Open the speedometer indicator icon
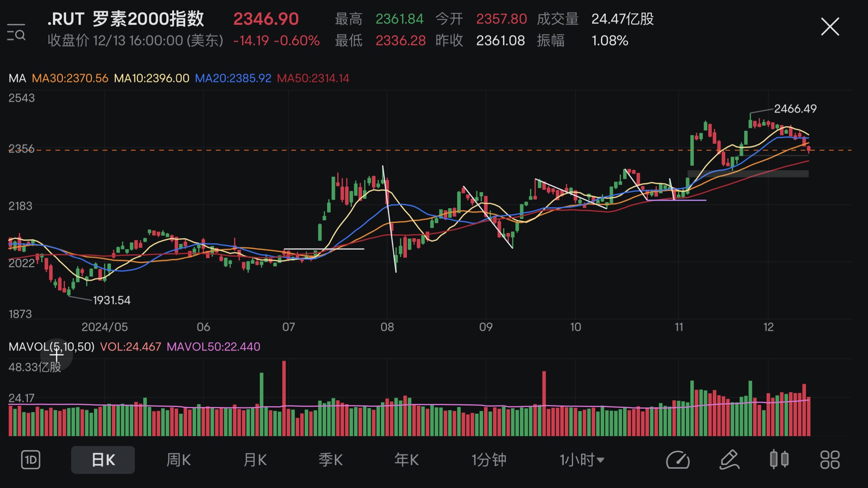 pos(678,460)
